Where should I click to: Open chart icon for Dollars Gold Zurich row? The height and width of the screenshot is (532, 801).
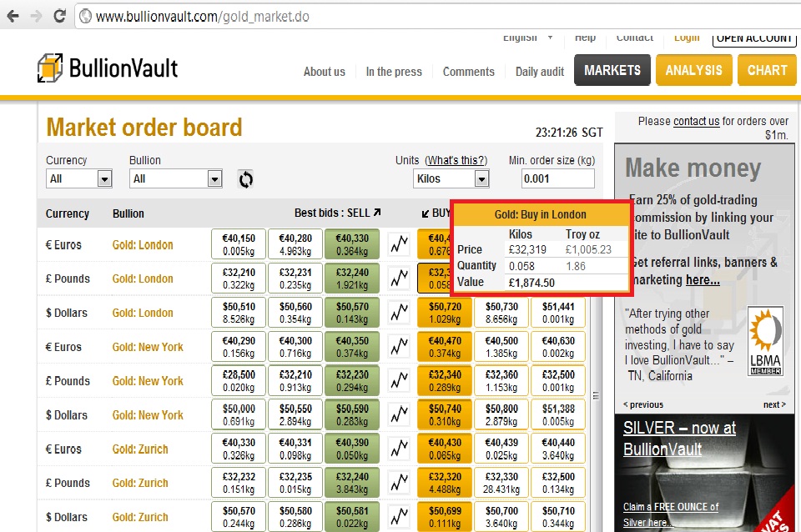click(x=399, y=517)
